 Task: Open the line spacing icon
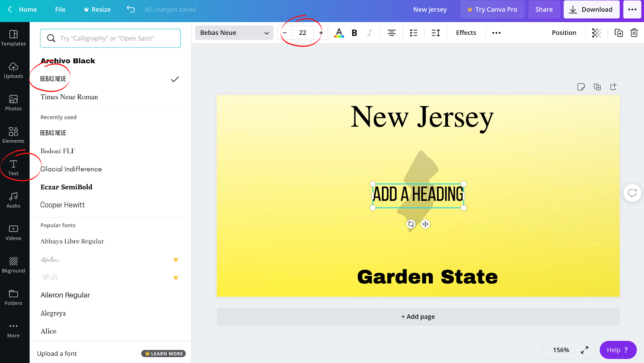click(436, 33)
